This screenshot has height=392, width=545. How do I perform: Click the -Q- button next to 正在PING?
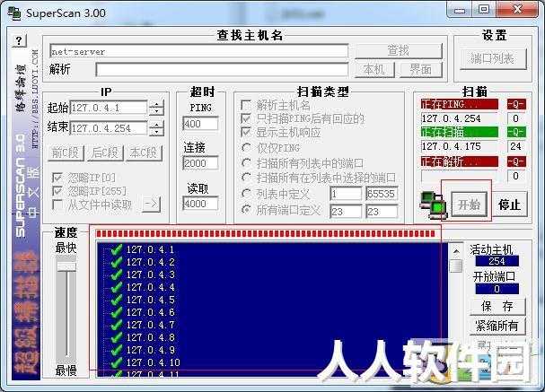515,104
